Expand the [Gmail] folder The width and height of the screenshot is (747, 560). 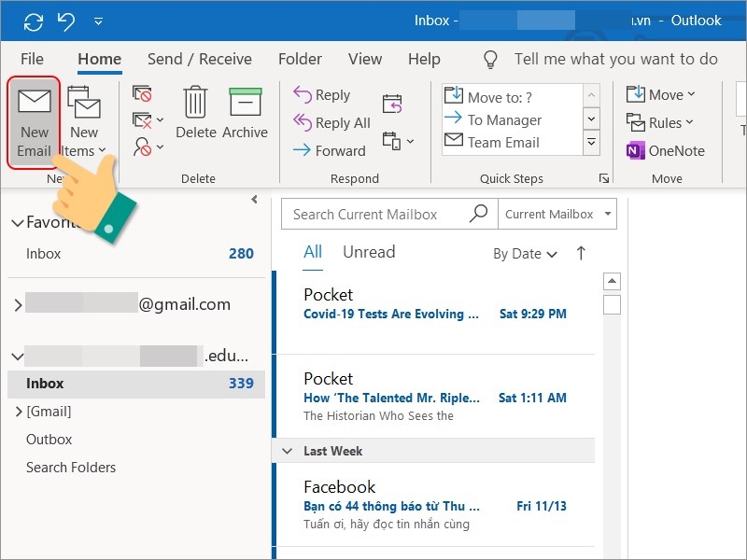point(19,412)
